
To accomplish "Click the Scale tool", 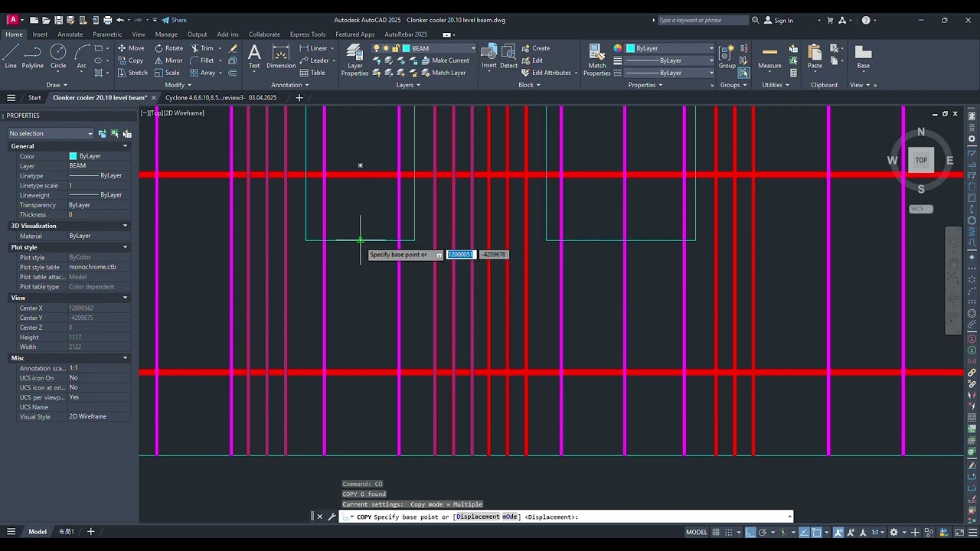I will tap(167, 73).
